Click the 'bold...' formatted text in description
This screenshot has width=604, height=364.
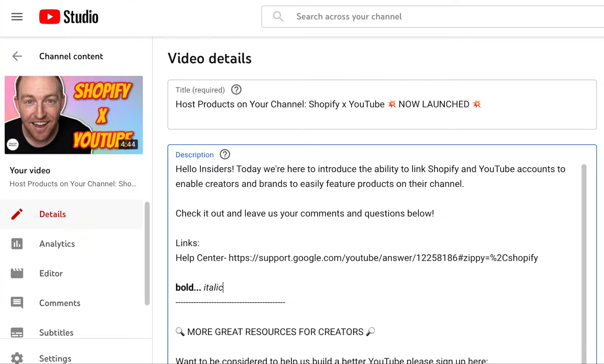(x=188, y=287)
